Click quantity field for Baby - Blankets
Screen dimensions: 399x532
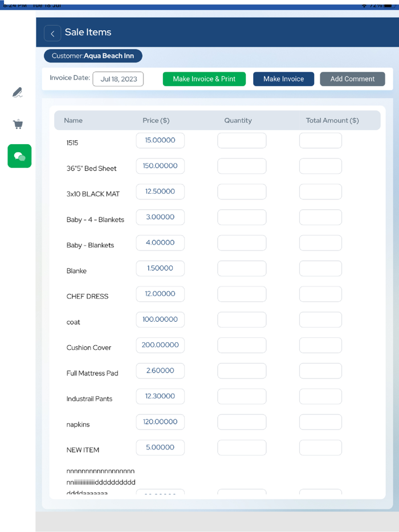point(242,243)
